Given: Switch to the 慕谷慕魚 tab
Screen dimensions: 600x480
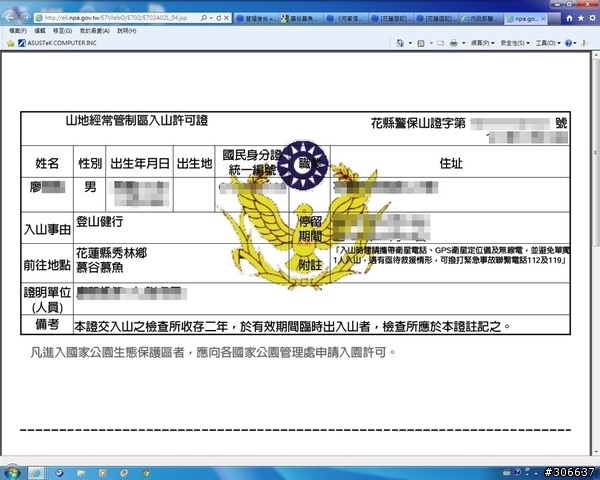Looking at the screenshot, I should [x=301, y=18].
